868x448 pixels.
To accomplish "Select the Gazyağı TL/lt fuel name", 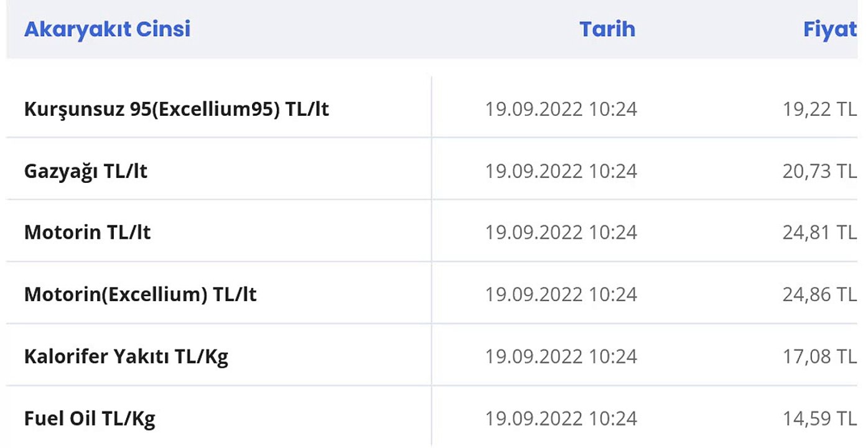I will 86,170.
